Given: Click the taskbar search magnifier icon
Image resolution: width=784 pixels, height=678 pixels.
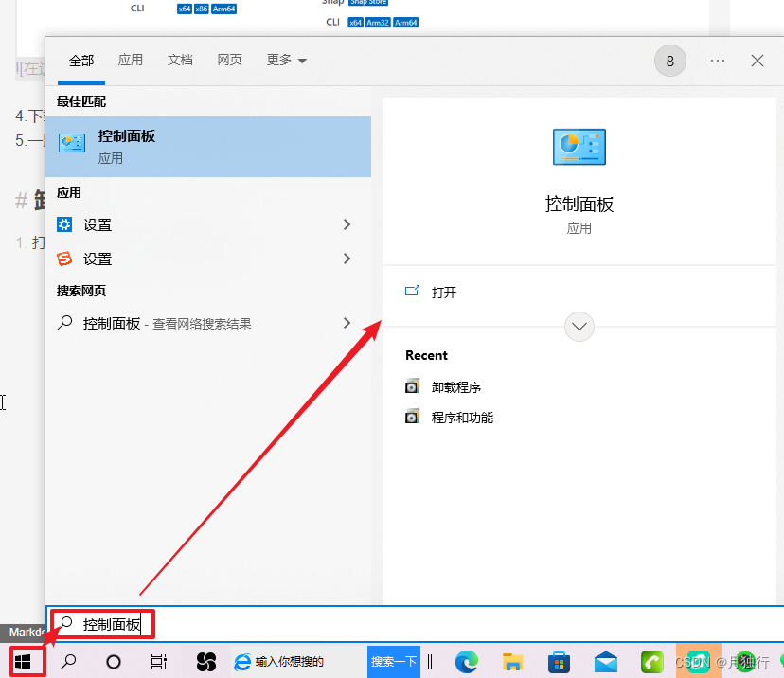Looking at the screenshot, I should pos(68,662).
